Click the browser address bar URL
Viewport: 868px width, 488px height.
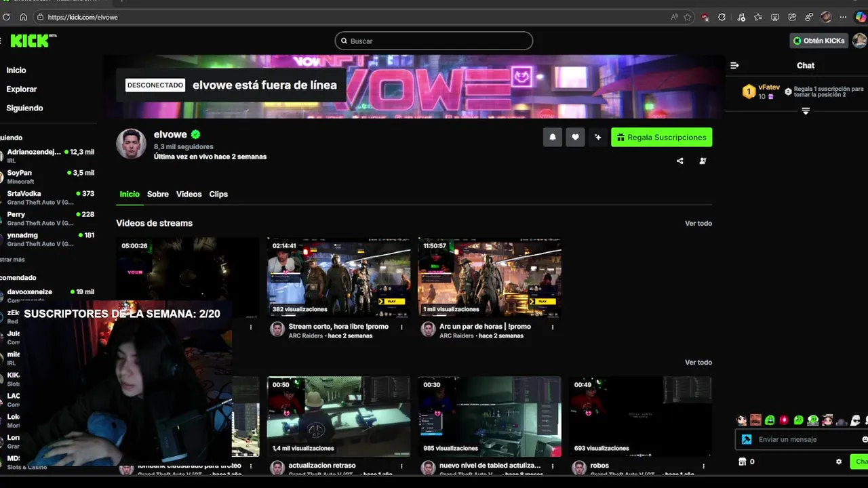pyautogui.click(x=83, y=17)
